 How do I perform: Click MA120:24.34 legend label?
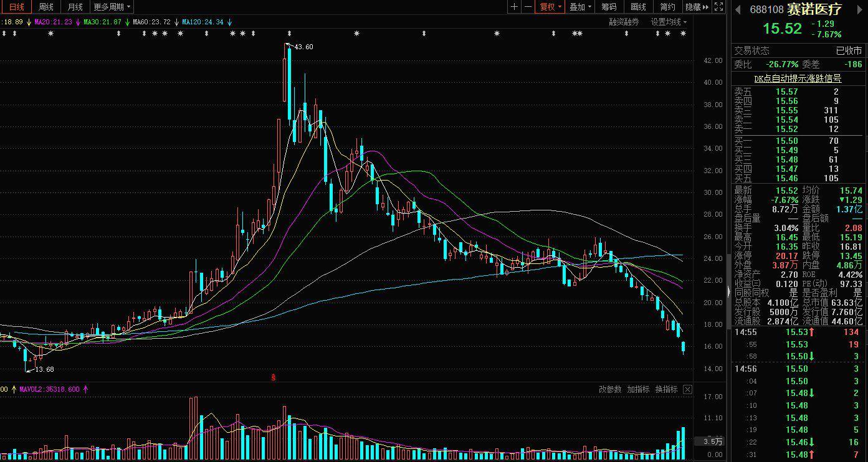point(203,22)
